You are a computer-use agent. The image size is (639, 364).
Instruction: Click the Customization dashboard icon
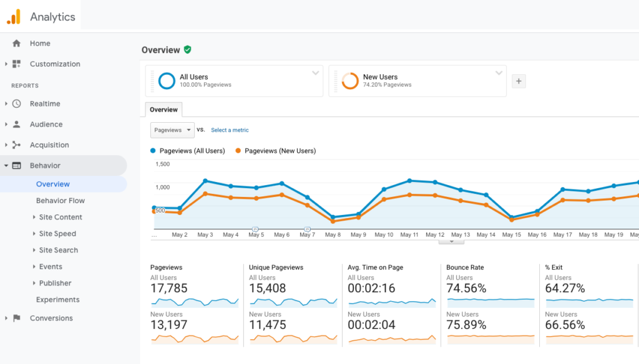pos(17,64)
